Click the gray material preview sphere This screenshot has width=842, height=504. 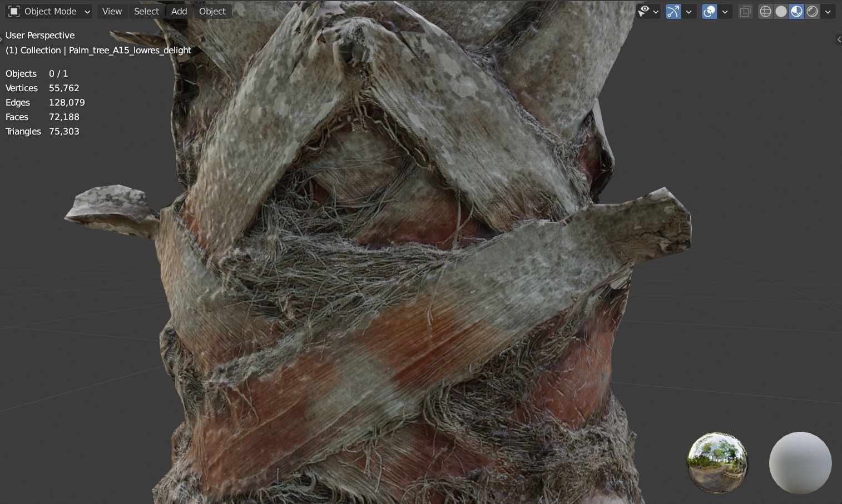coord(800,462)
